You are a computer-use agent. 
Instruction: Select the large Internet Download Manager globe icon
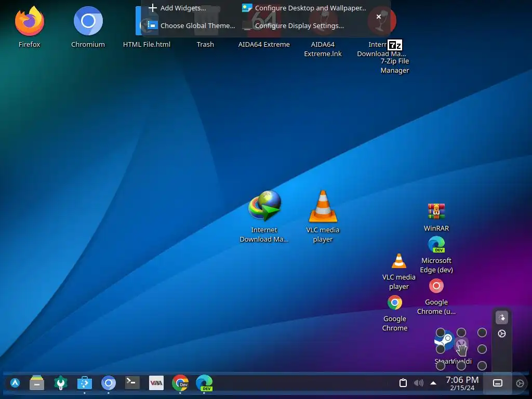pyautogui.click(x=264, y=206)
